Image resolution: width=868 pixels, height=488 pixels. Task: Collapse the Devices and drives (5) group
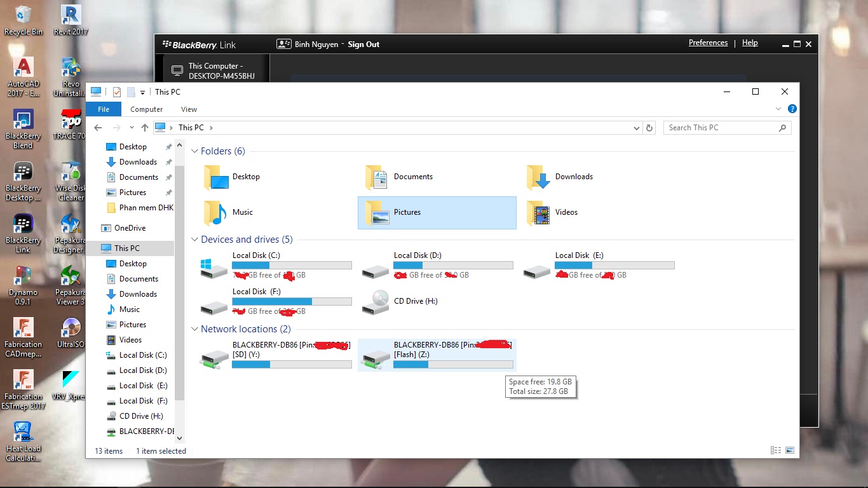click(x=194, y=240)
